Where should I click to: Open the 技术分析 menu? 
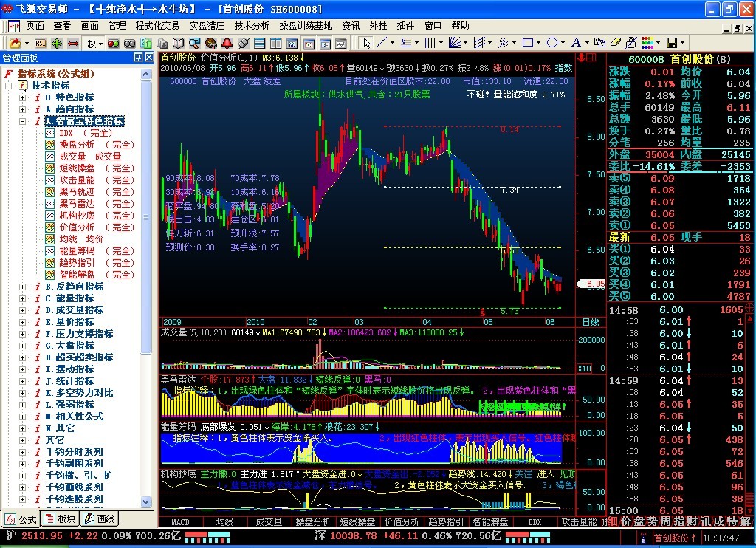point(252,26)
